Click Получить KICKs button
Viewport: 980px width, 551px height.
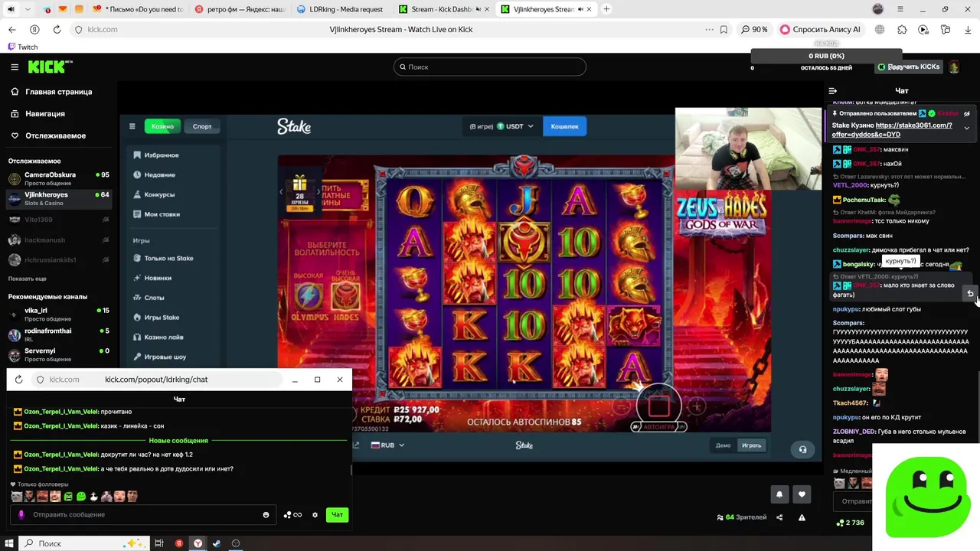(909, 67)
